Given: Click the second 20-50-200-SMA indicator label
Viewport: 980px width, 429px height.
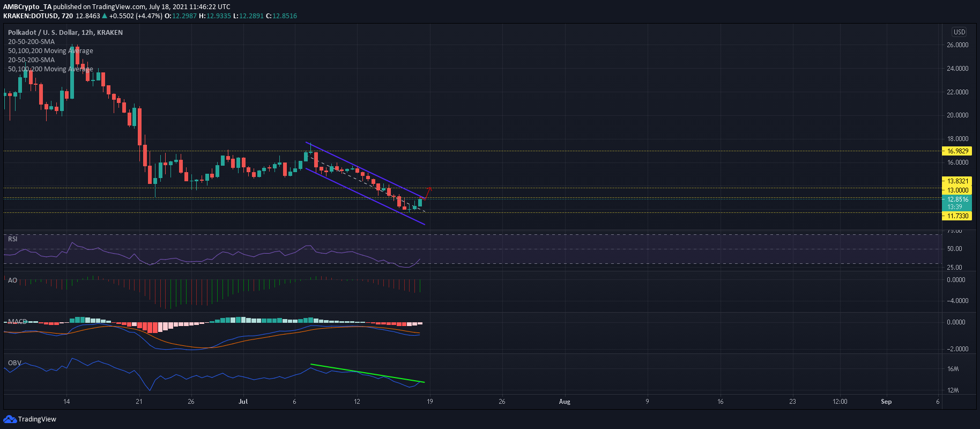Looking at the screenshot, I should [x=31, y=60].
